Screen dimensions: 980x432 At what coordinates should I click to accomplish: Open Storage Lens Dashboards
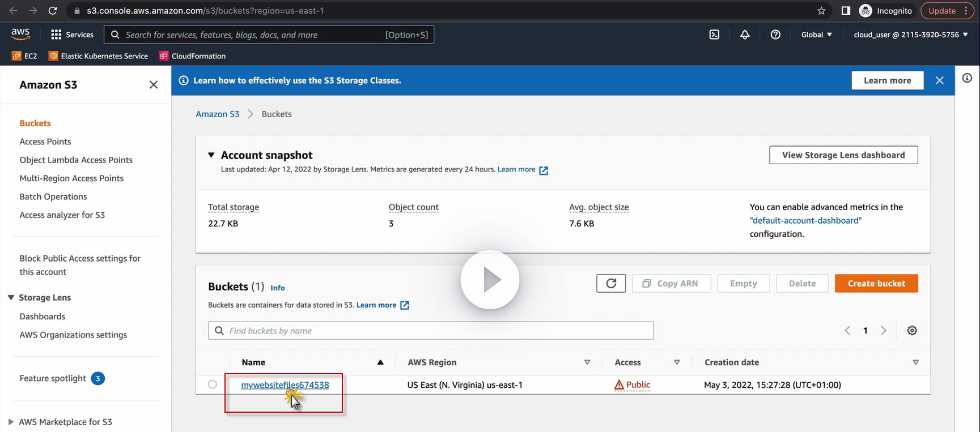pyautogui.click(x=43, y=316)
